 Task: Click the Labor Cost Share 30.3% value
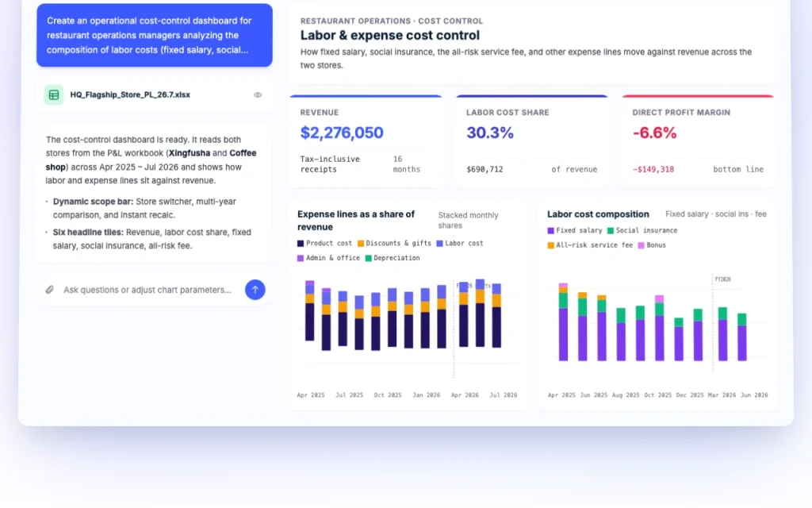tap(490, 133)
